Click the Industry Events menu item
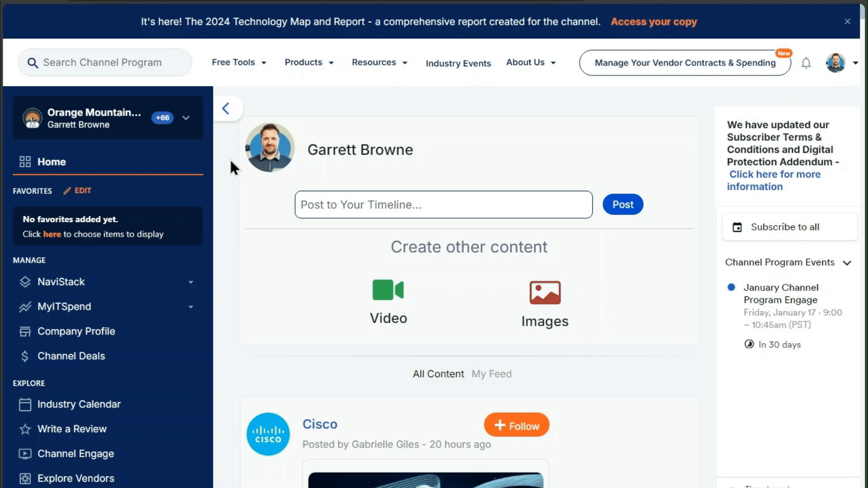 (x=458, y=63)
